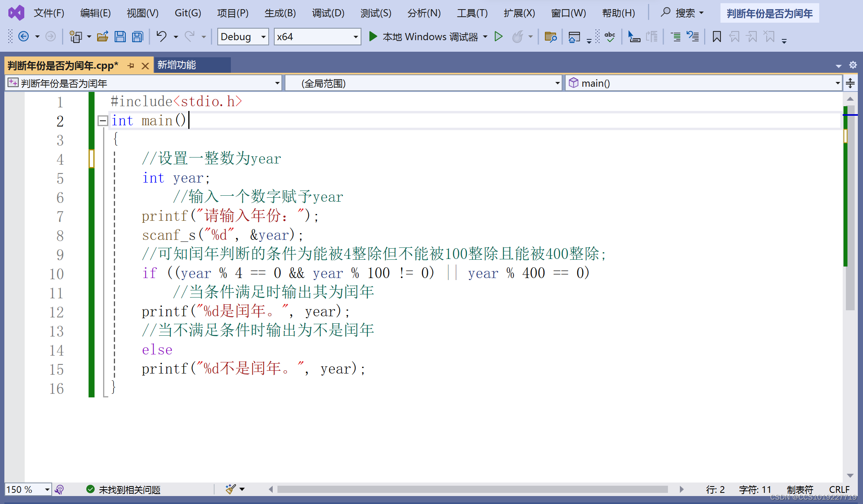Click the horizontal scrollbar right arrow
This screenshot has height=504, width=863.
(681, 489)
